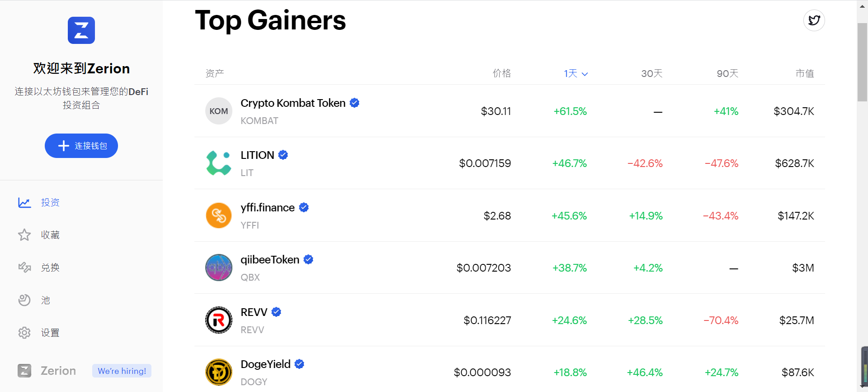The image size is (868, 392).
Task: Click the DogeYield token logo
Action: tap(219, 372)
